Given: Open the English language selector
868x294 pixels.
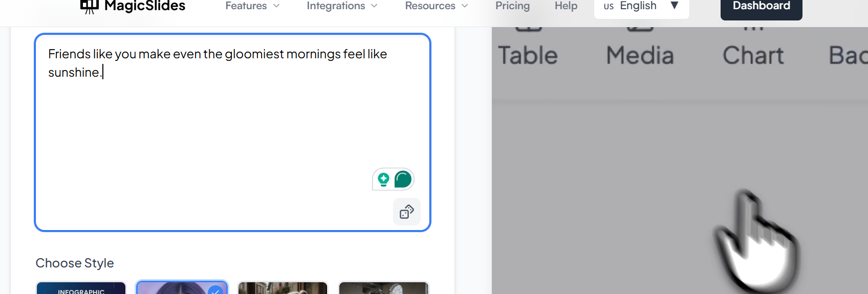Looking at the screenshot, I should 641,6.
